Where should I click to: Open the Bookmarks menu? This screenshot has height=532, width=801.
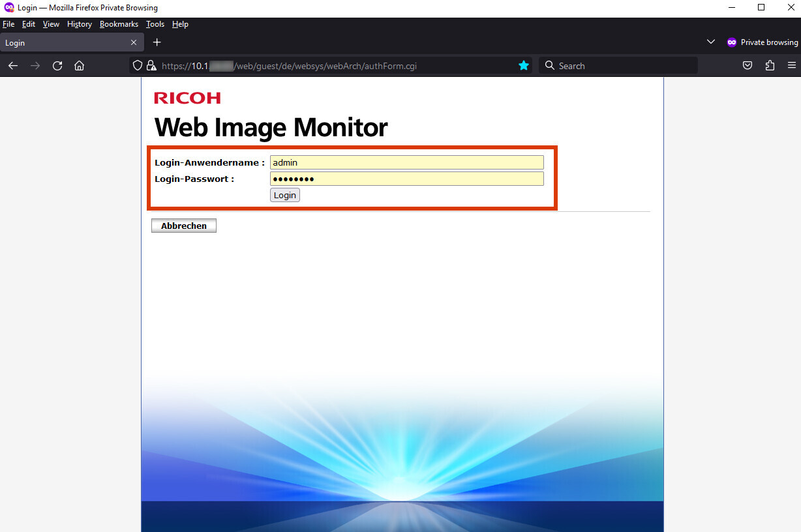(119, 24)
